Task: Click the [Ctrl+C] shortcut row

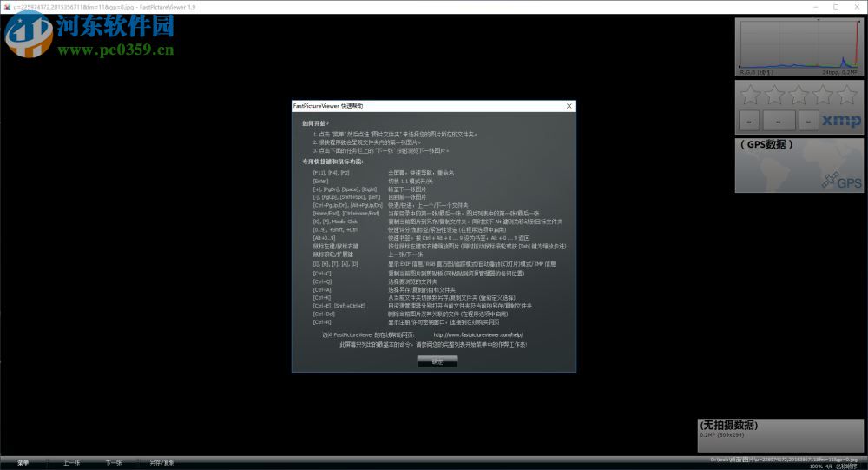Action: tap(418, 274)
